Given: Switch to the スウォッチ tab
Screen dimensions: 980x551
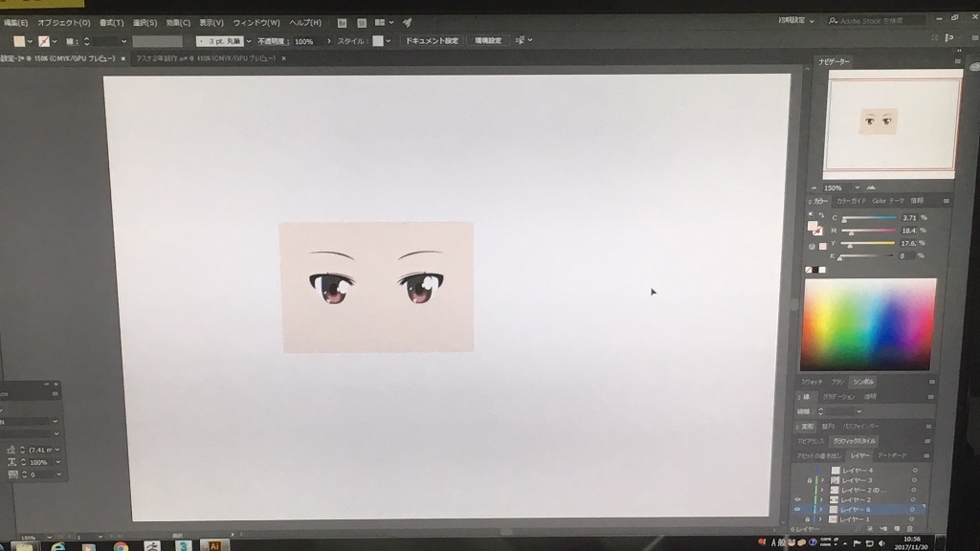Looking at the screenshot, I should tap(813, 382).
